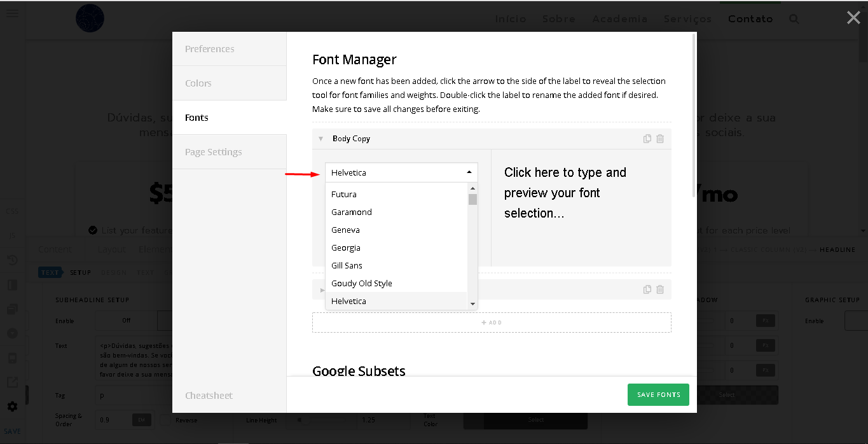Click the EM unit button

click(x=141, y=420)
